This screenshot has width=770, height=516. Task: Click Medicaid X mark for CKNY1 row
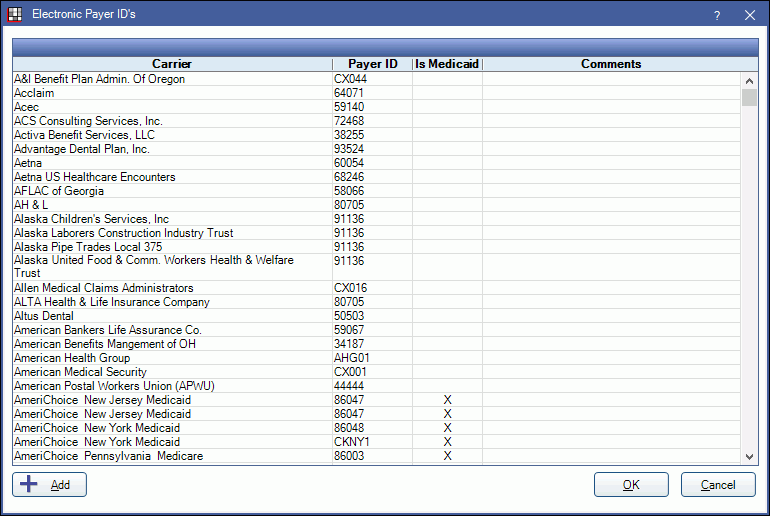pos(447,442)
